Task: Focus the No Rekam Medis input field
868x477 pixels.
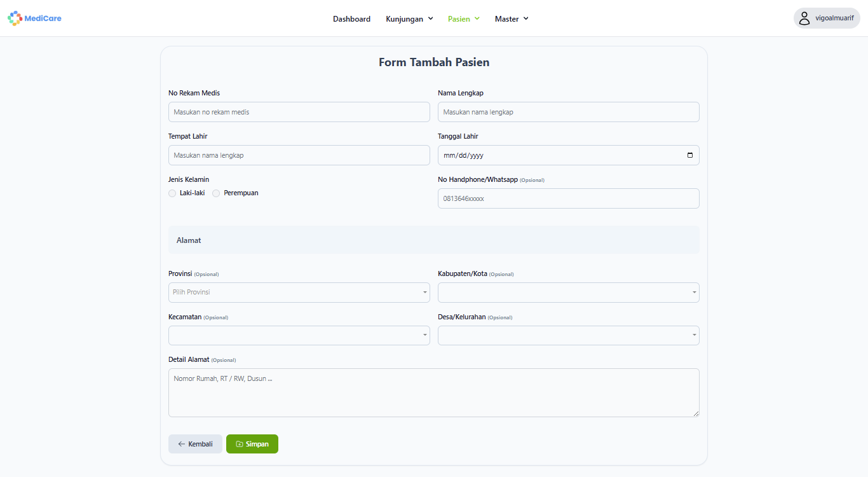Action: click(x=299, y=112)
